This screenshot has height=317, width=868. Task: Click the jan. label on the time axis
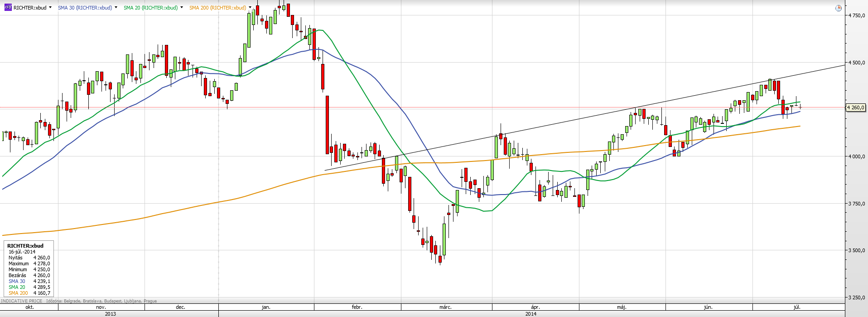coord(266,307)
